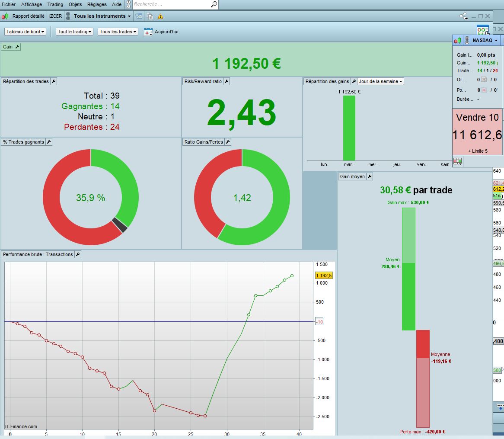Expand the NASDAQ instrument dropdown
Image resolution: width=504 pixels, height=439 pixels.
[x=485, y=40]
